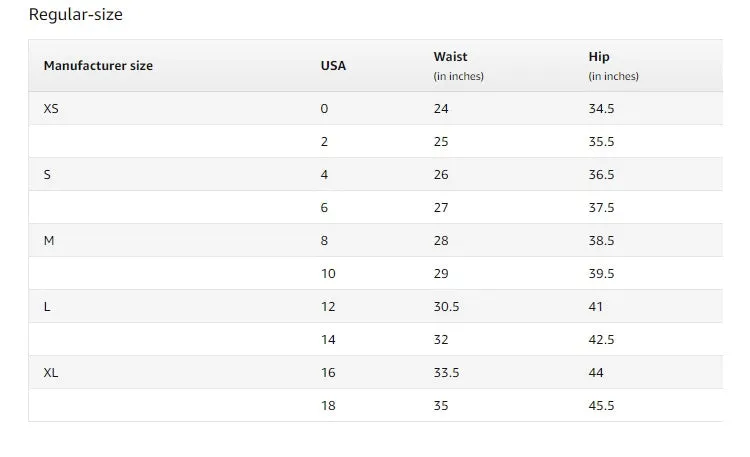Click the USA column header

333,66
